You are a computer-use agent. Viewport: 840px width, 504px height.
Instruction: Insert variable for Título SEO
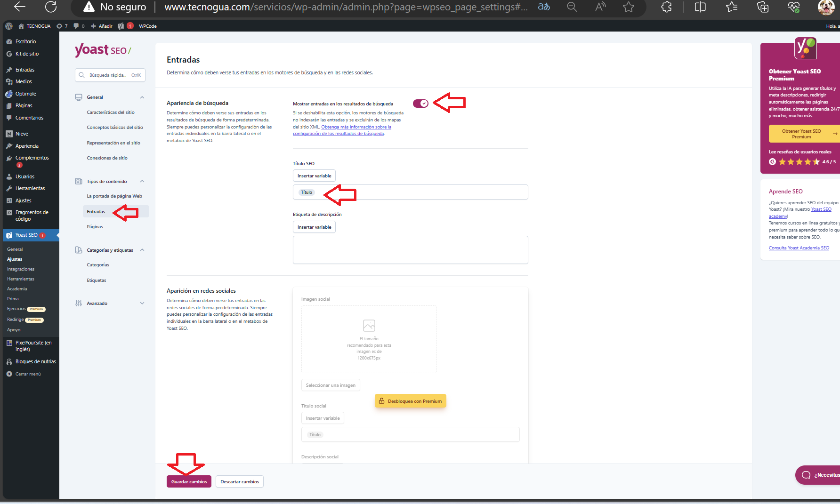click(x=314, y=176)
